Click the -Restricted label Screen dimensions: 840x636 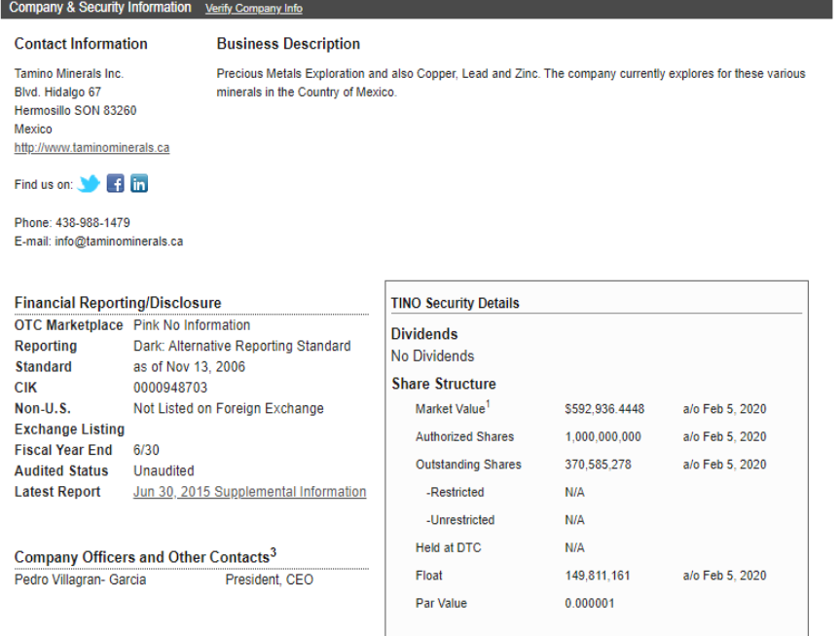pyautogui.click(x=456, y=492)
